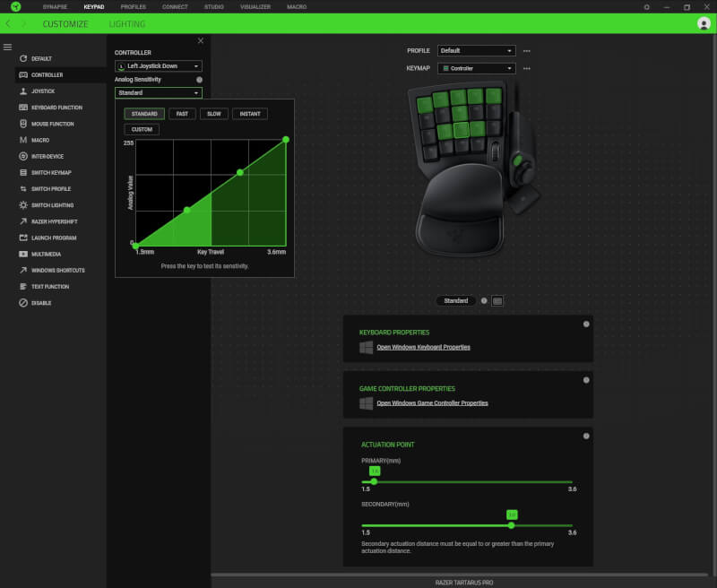This screenshot has width=717, height=588.
Task: Click the middle-upper curve control point
Action: pos(239,172)
